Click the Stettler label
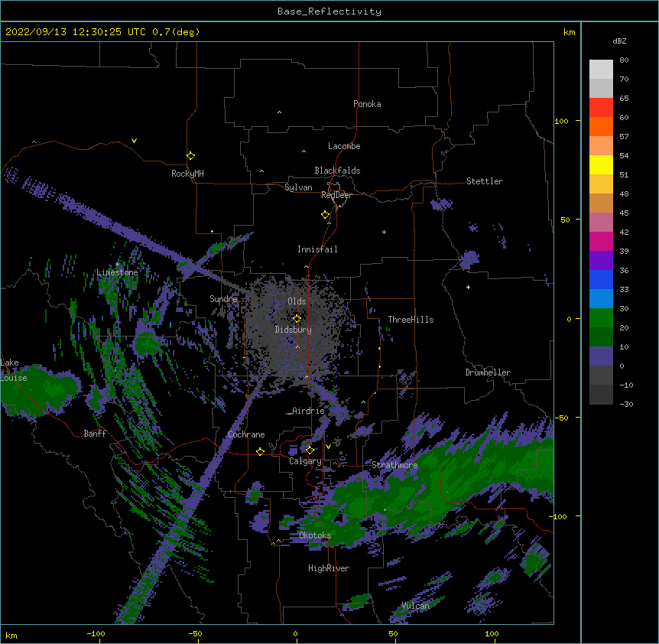The width and height of the screenshot is (659, 644). [485, 181]
